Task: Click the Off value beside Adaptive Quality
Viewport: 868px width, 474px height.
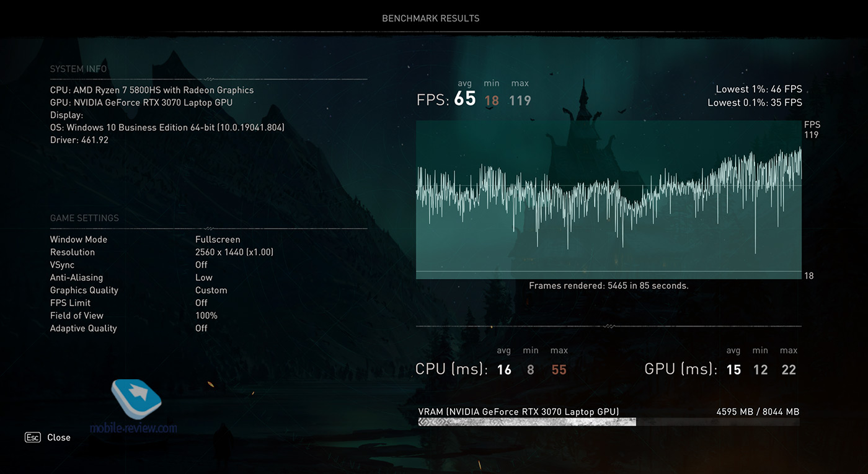Action: 201,328
